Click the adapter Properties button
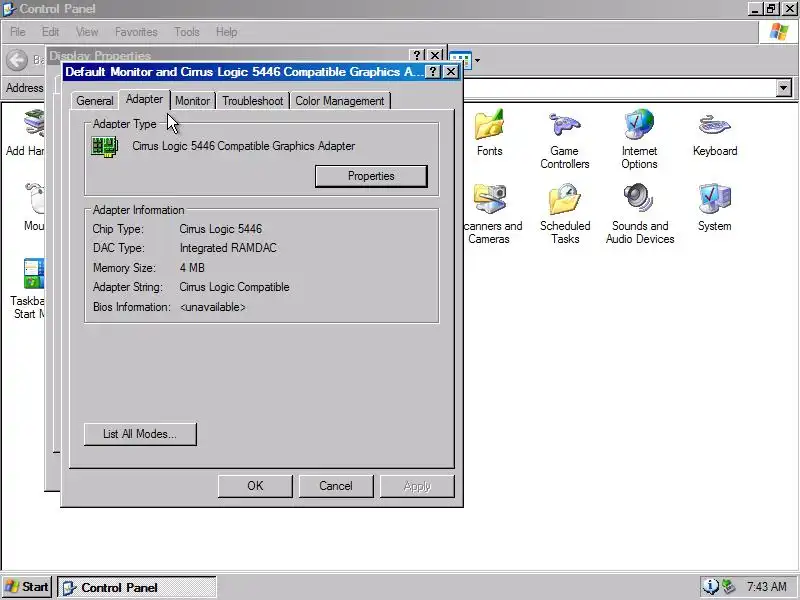 pyautogui.click(x=371, y=176)
